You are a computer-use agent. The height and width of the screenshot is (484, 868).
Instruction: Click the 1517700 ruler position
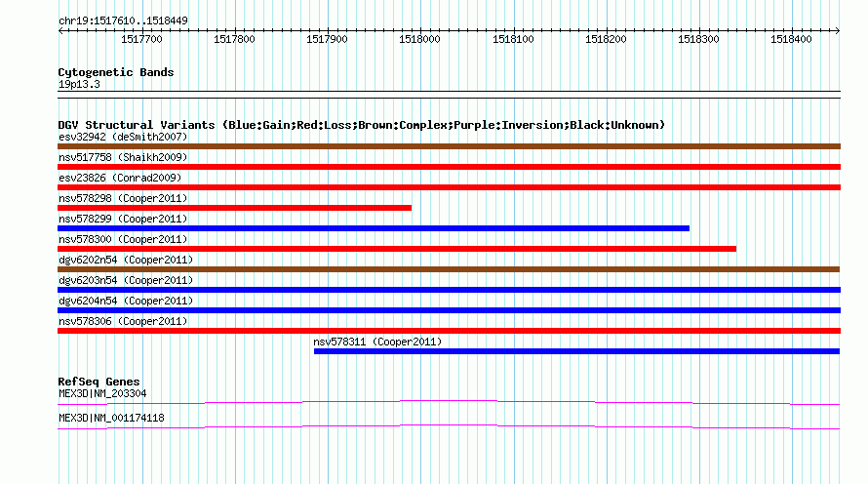[141, 39]
